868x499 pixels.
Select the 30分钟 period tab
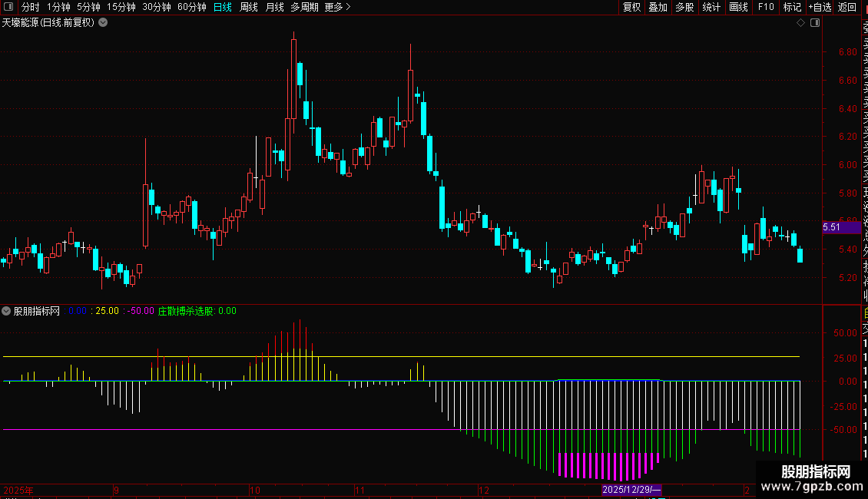[x=157, y=7]
